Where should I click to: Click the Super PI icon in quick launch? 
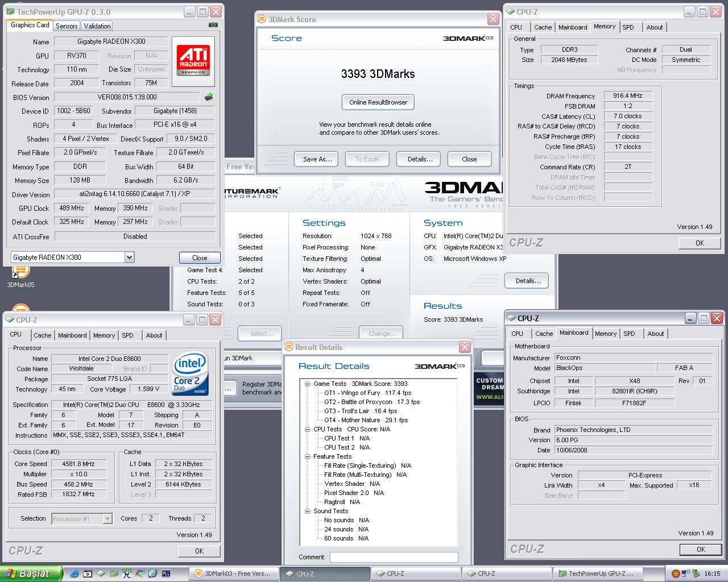pos(127,574)
